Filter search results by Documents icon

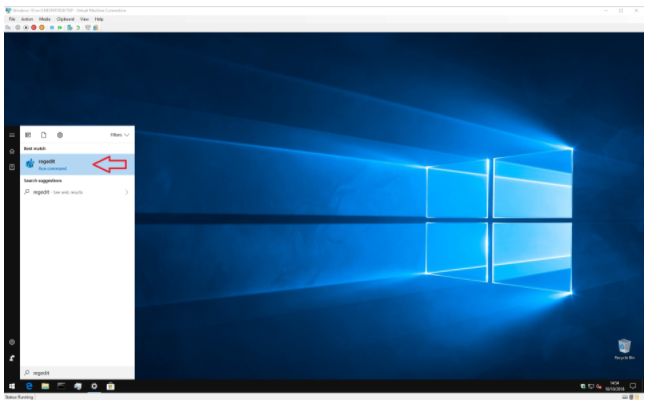tap(44, 135)
